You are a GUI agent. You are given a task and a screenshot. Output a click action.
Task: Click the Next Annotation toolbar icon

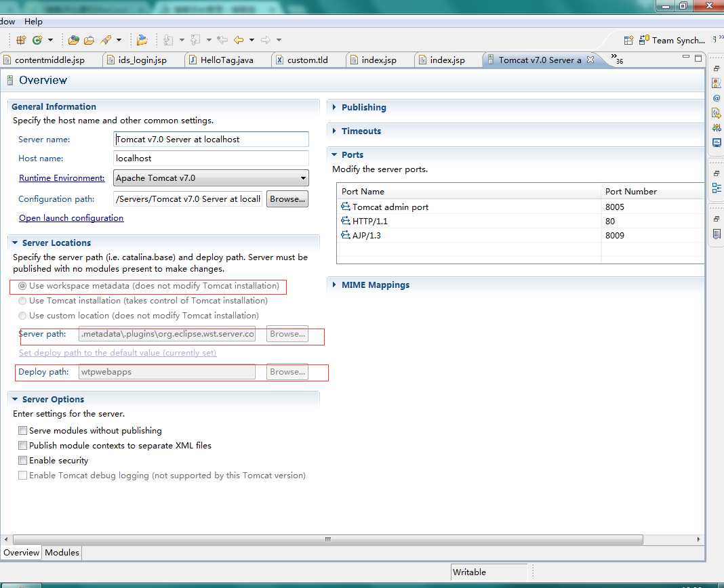pyautogui.click(x=169, y=40)
